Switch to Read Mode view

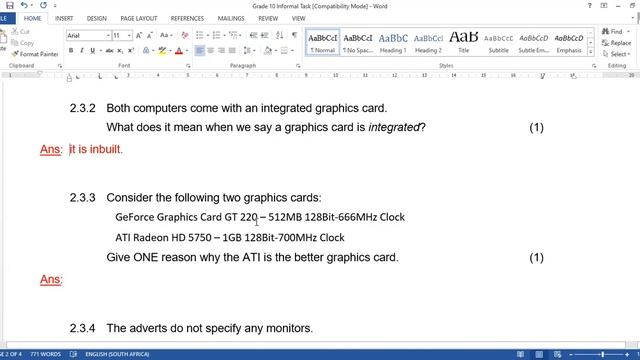[x=520, y=354]
